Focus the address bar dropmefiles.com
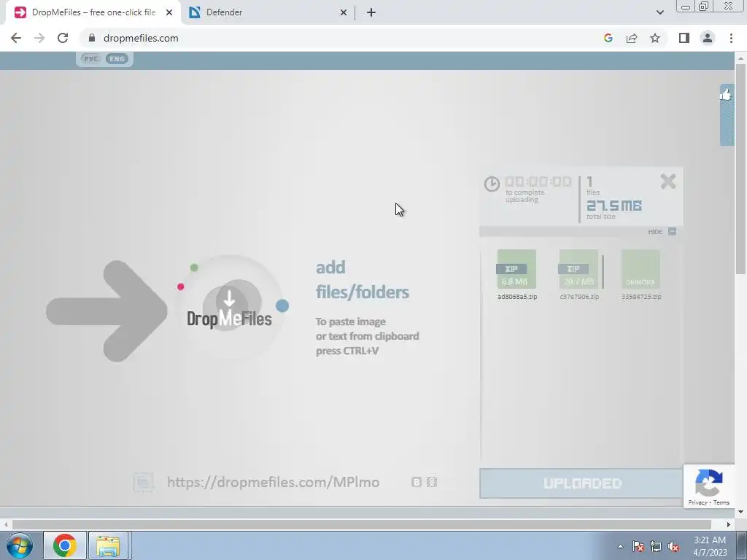The image size is (747, 560). [141, 38]
